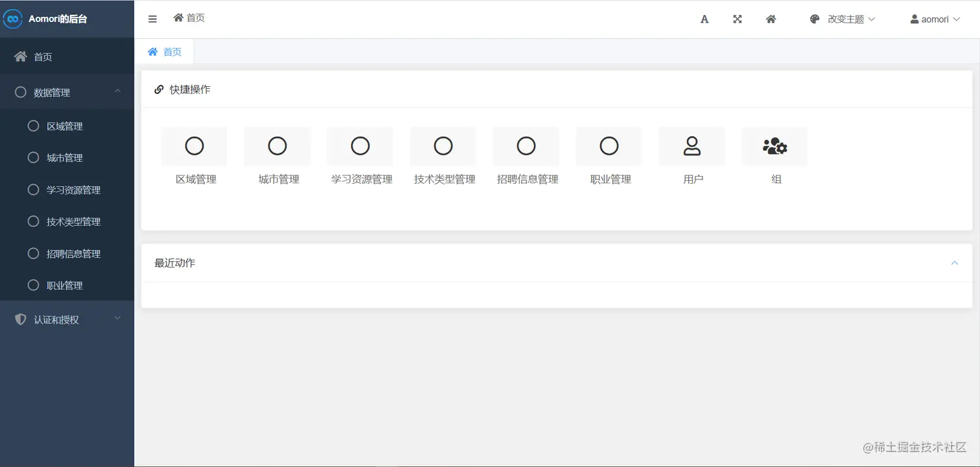Screen dimensions: 980x467
Task: Open 学习资源管理 from quick operations
Action: pos(360,146)
